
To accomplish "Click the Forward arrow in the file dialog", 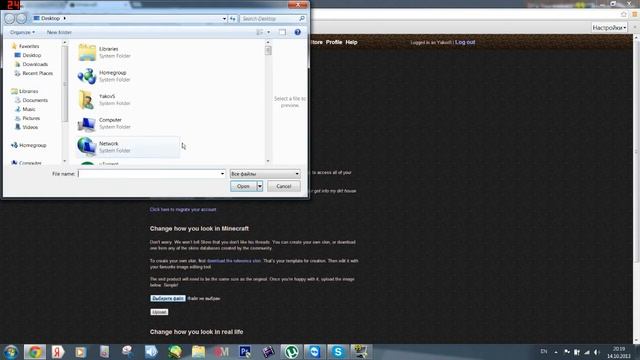I will tap(22, 18).
